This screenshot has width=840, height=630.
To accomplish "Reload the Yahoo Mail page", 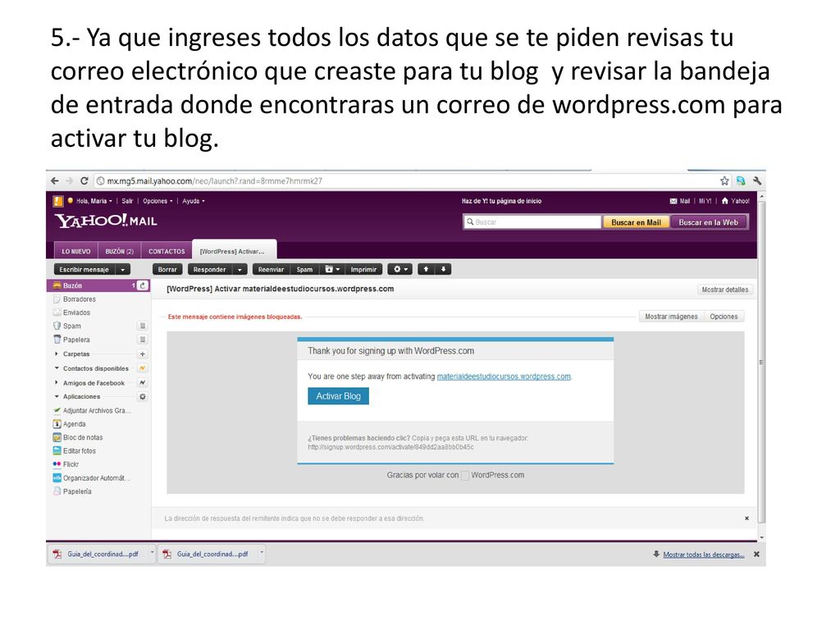I will pyautogui.click(x=84, y=181).
